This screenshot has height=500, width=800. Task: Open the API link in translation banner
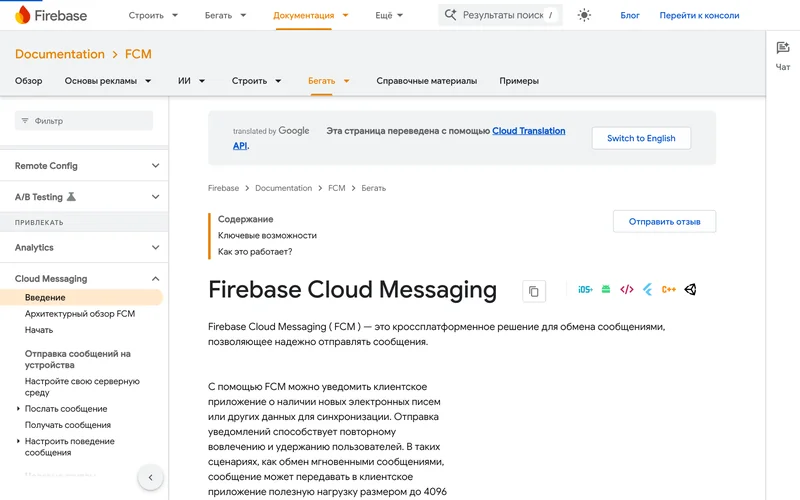[240, 146]
